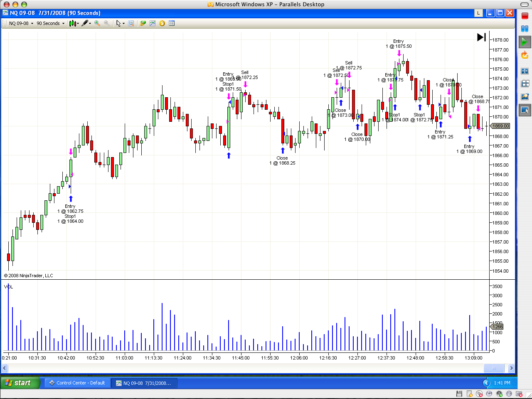Click the Mac window zoom green button

pos(24,4)
